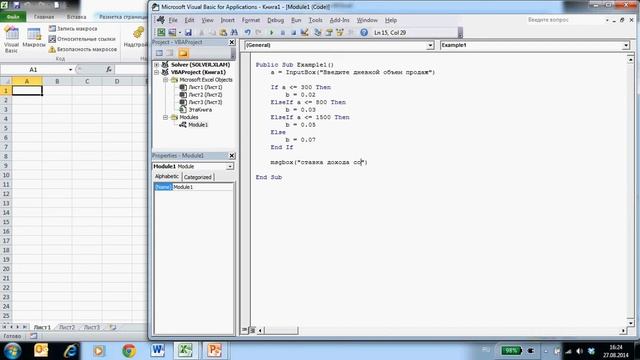Open the Insert UserForm dropdown arrow
The image size is (640, 360).
coord(180,32)
